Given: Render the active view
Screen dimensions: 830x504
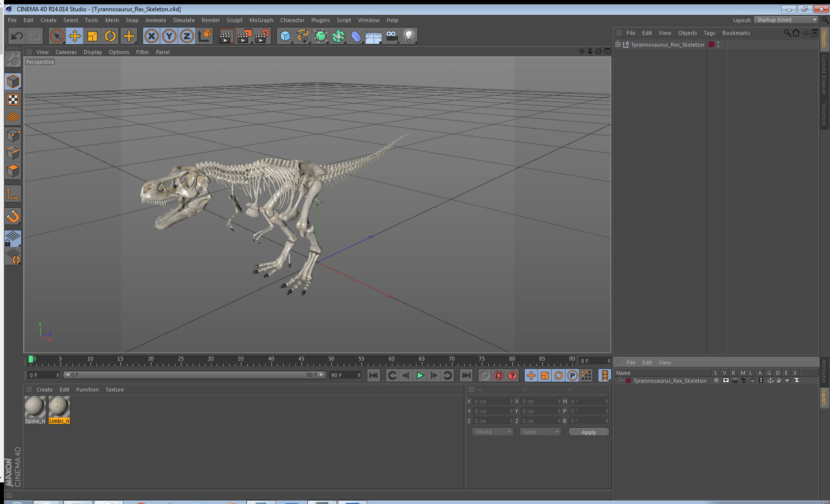Looking at the screenshot, I should click(x=226, y=36).
